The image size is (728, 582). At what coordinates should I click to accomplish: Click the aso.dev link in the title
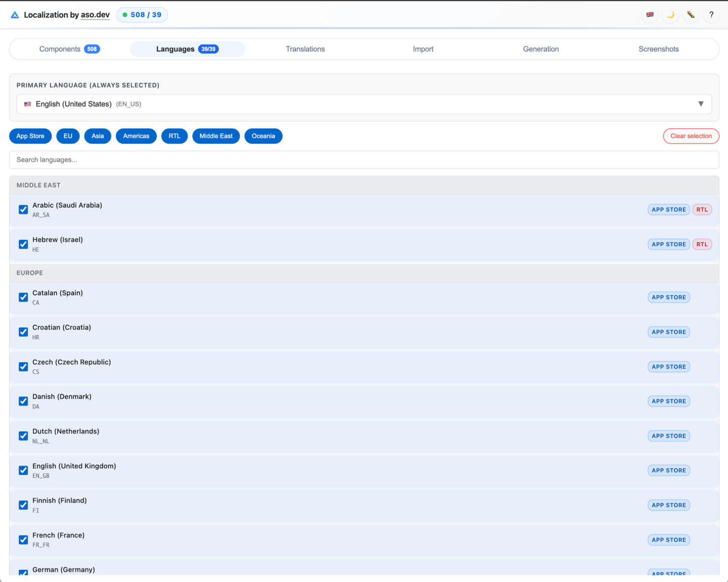pos(95,15)
